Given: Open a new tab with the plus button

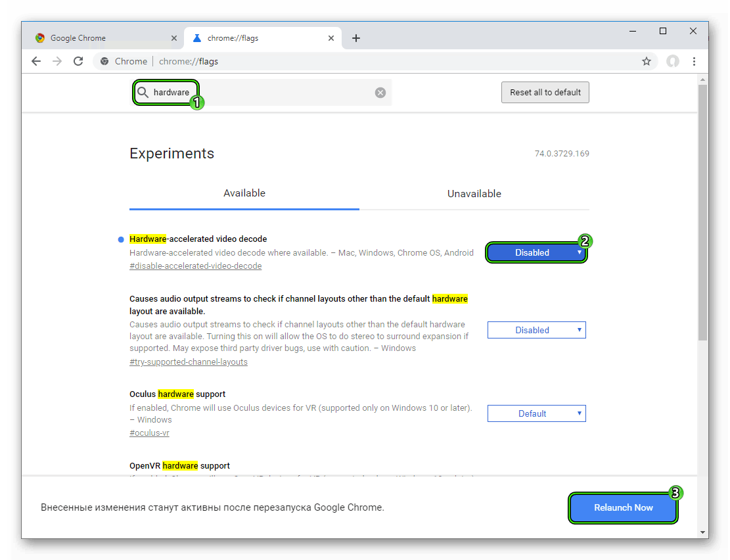Looking at the screenshot, I should pos(356,38).
